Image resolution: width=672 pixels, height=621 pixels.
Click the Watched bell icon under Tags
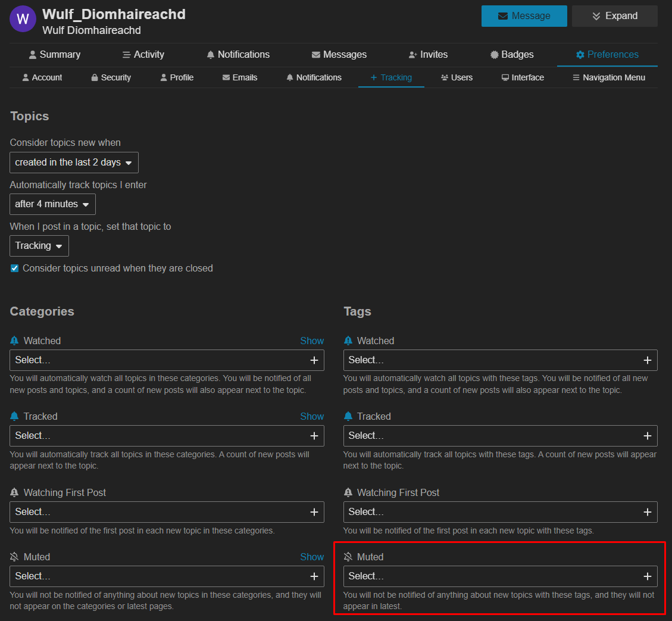click(348, 341)
